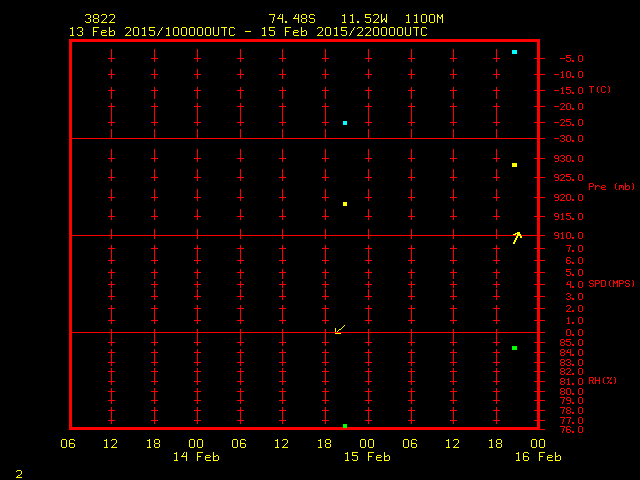Click the elevation text 1100M
The height and width of the screenshot is (480, 640).
pyautogui.click(x=424, y=19)
